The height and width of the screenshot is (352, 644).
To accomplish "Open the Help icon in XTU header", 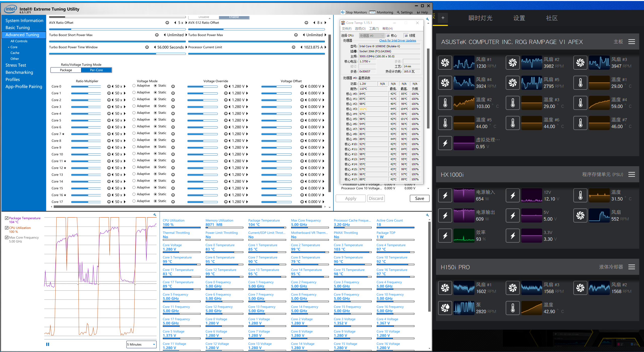I will pos(418,12).
